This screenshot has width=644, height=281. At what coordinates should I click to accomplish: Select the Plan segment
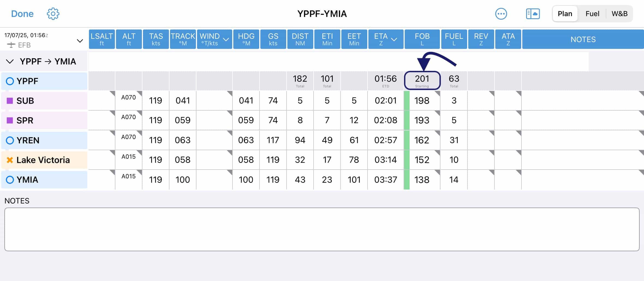pos(565,14)
